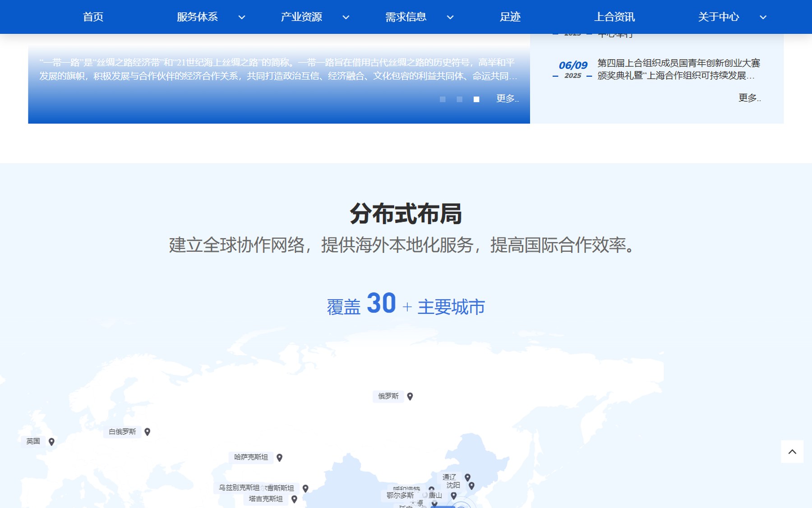812x508 pixels.
Task: Click the 乌兹别克斯坦 map label
Action: coord(239,488)
